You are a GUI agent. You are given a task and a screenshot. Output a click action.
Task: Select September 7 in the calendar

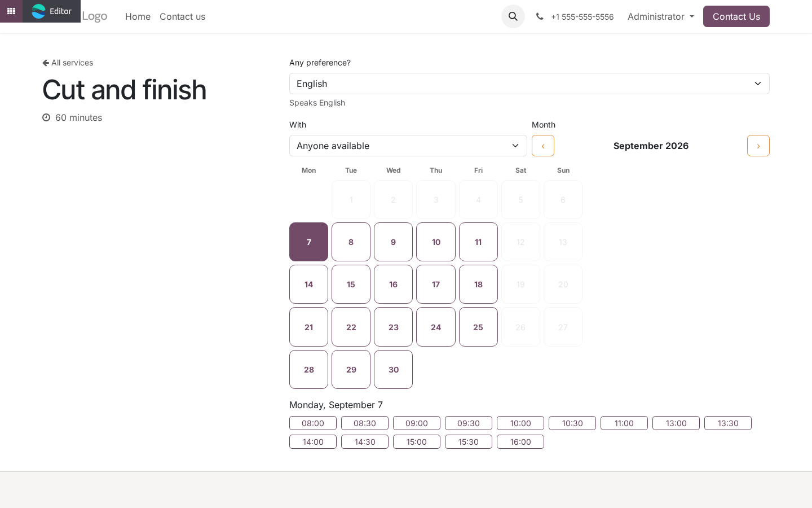click(308, 242)
